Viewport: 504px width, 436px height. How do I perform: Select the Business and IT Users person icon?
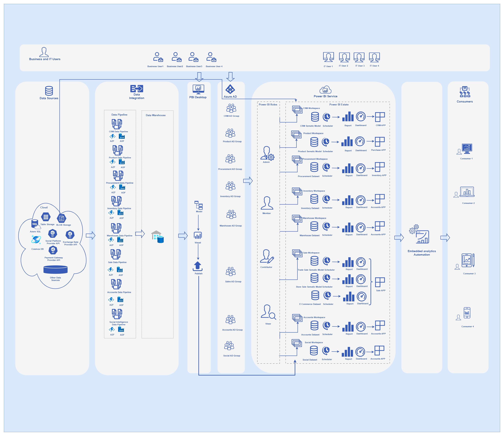pos(44,52)
